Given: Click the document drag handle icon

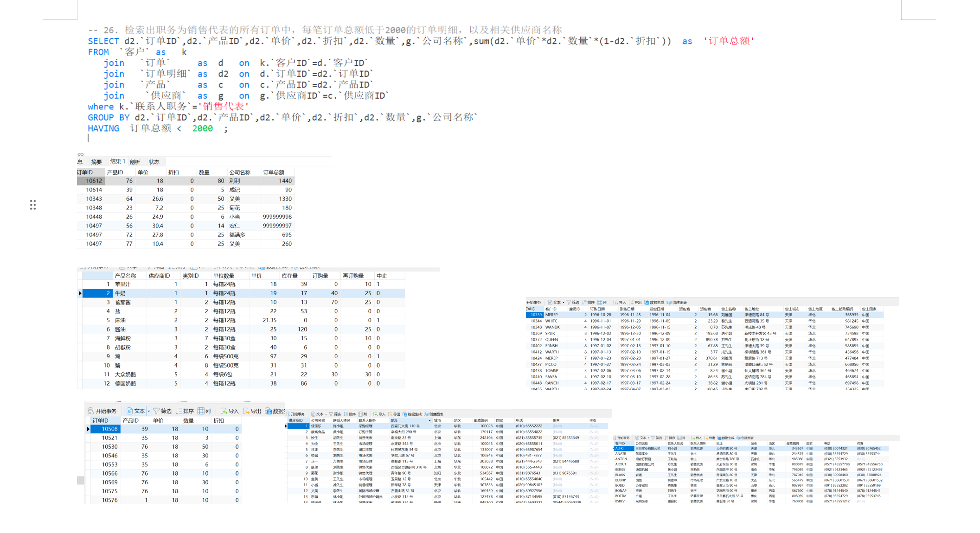Looking at the screenshot, I should (x=33, y=205).
